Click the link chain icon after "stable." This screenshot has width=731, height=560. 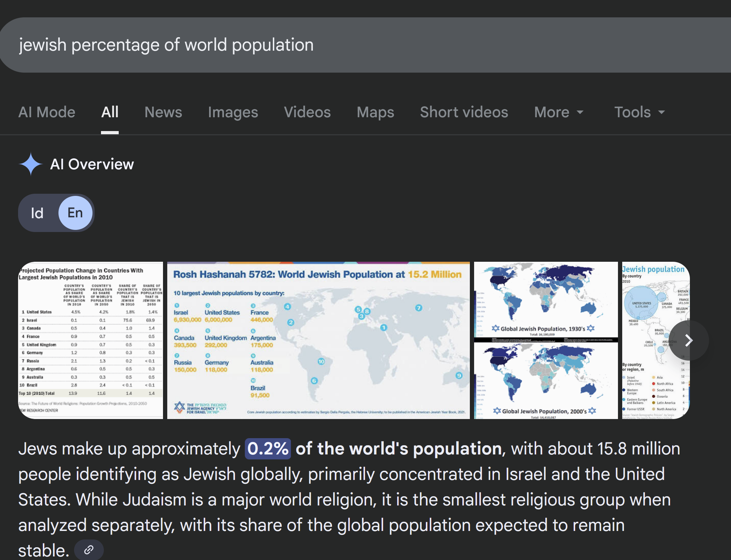pos(89,550)
